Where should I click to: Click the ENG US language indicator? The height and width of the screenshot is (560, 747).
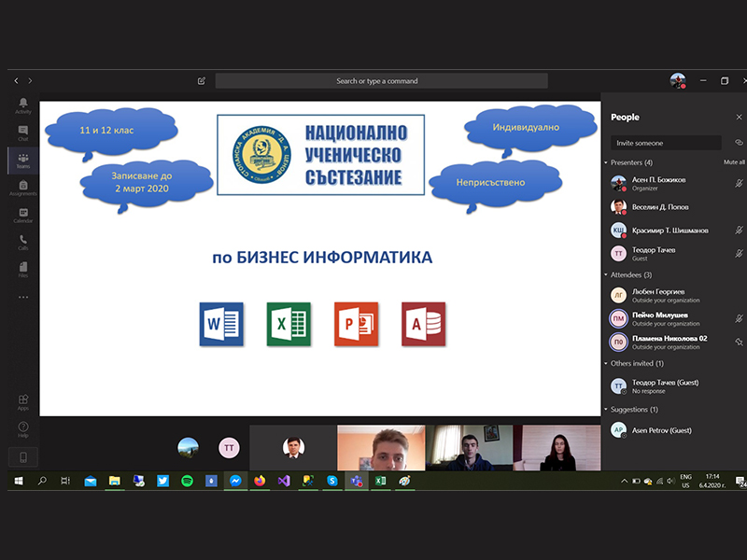click(685, 481)
